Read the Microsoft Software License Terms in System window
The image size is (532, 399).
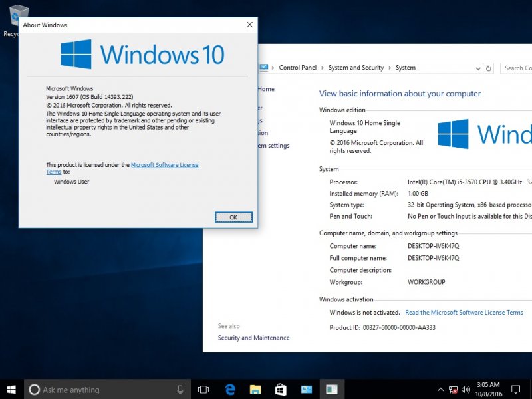point(464,312)
